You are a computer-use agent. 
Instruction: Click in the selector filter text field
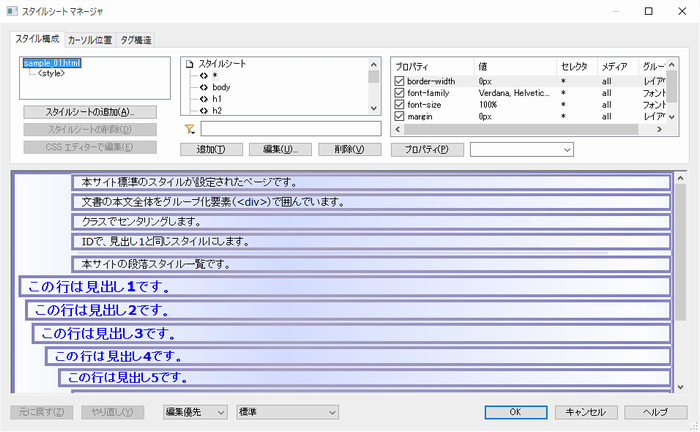[x=290, y=129]
